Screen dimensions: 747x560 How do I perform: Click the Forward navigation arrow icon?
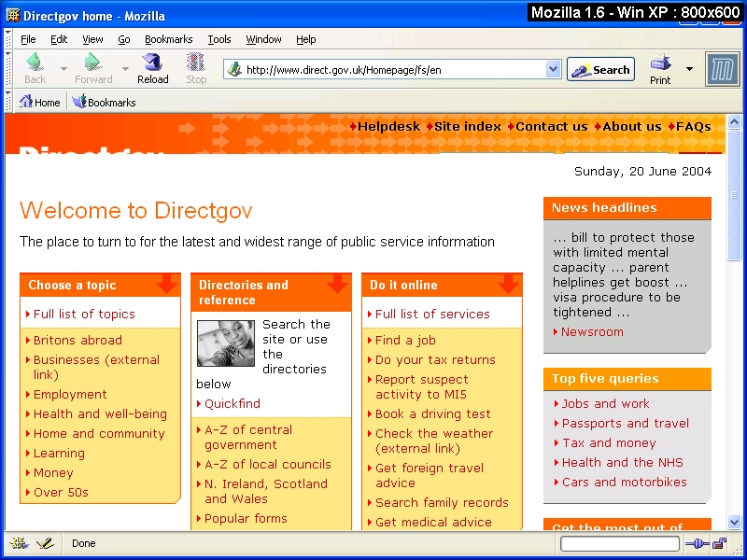(92, 63)
